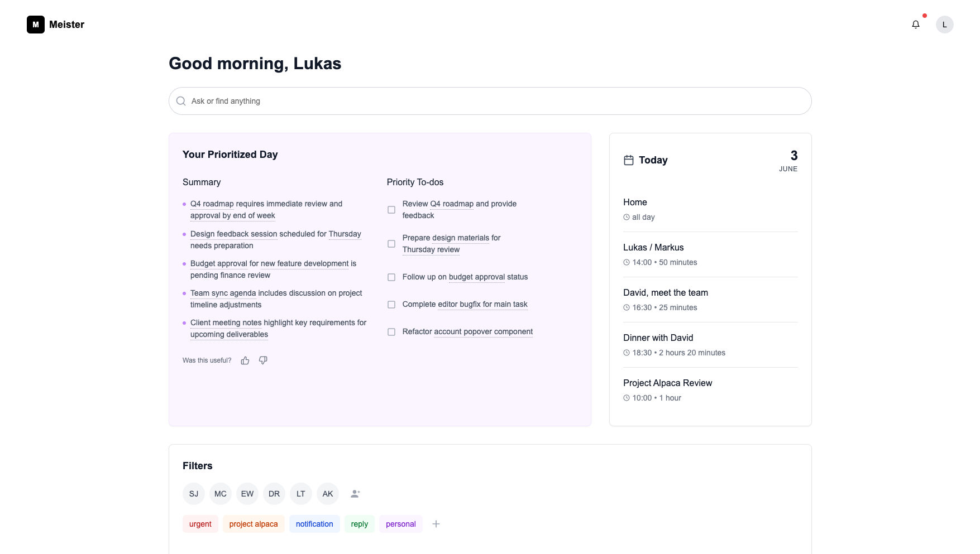Open Dinner with David calendar event
Image resolution: width=980 pixels, height=554 pixels.
(658, 338)
